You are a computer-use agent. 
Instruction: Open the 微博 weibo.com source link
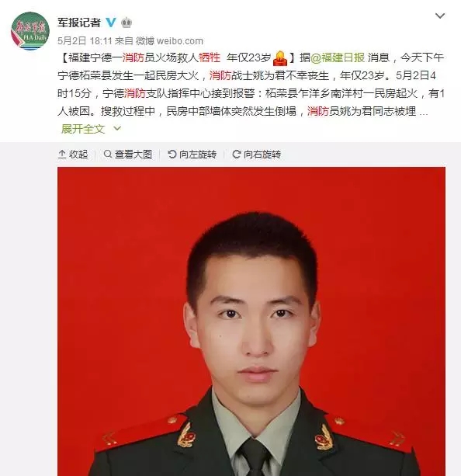point(169,40)
